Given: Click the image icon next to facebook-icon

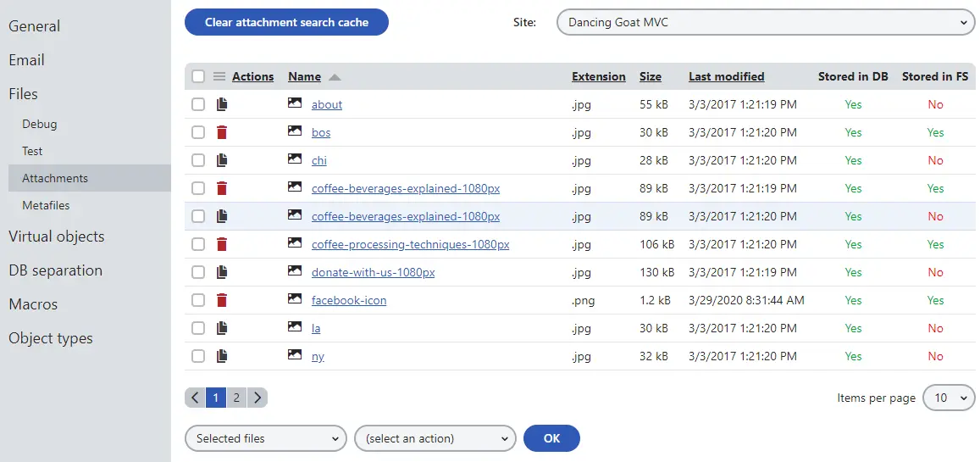Looking at the screenshot, I should point(295,299).
